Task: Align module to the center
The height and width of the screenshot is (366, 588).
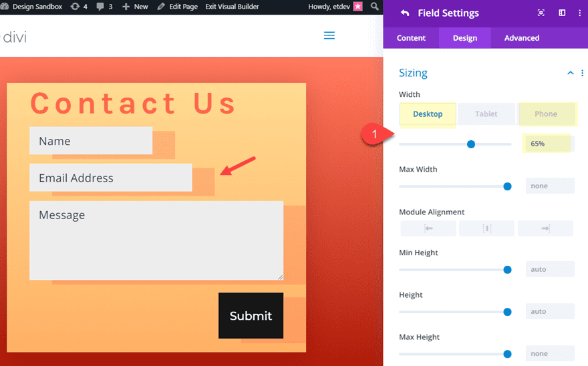Action: click(x=486, y=228)
